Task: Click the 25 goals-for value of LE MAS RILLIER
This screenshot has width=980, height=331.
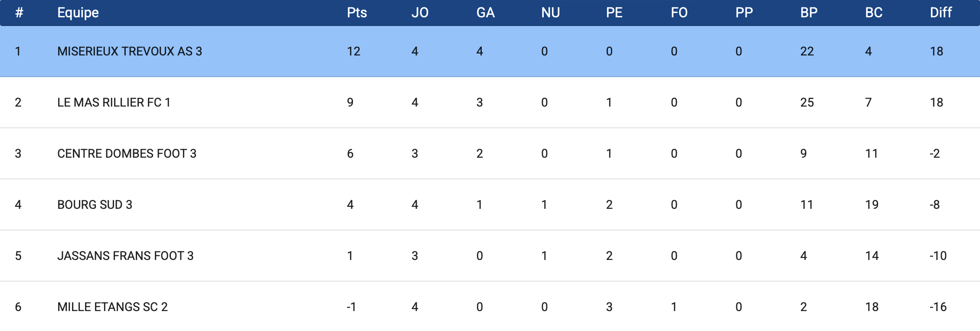Action: pos(807,102)
